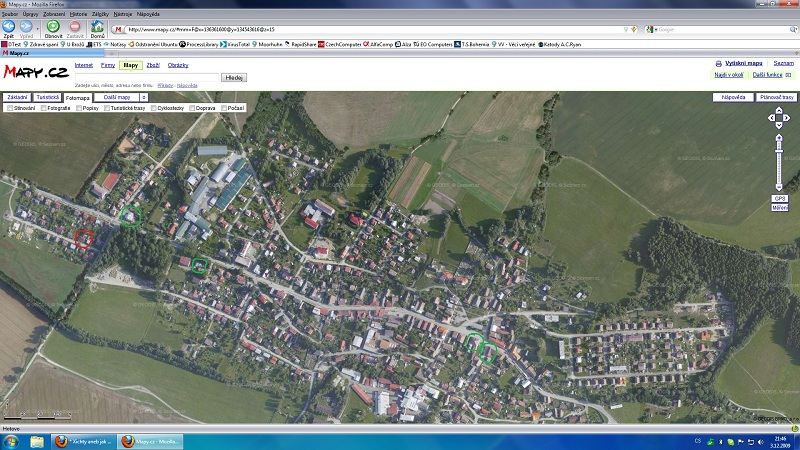Open the Obrázky link
800x450 pixels.
click(x=178, y=65)
